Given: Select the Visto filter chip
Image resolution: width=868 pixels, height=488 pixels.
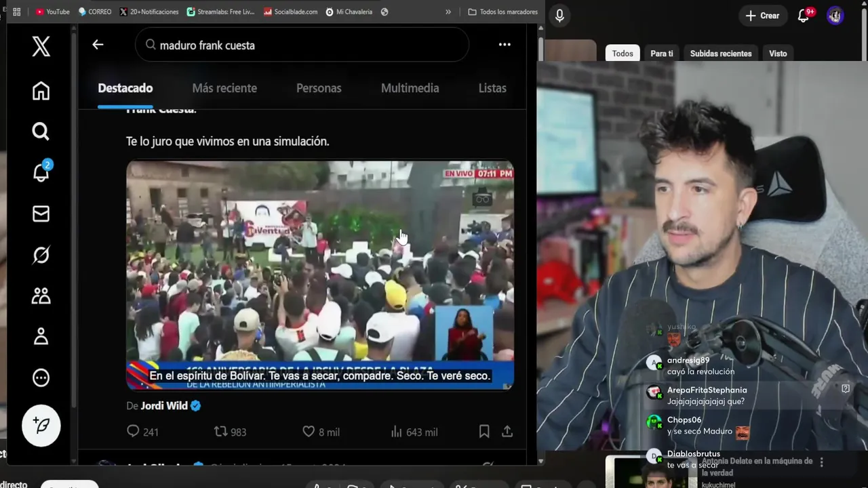Looking at the screenshot, I should pyautogui.click(x=778, y=54).
